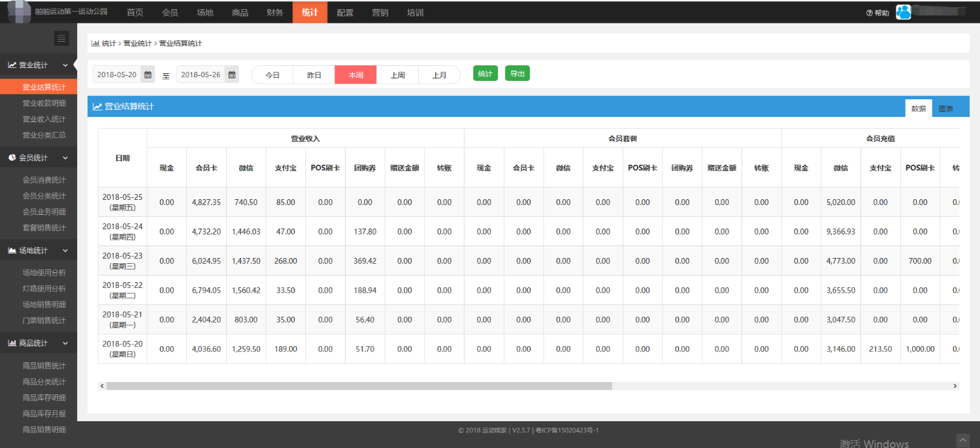Click the end date field 2018-05-26
The image size is (980, 448).
201,74
